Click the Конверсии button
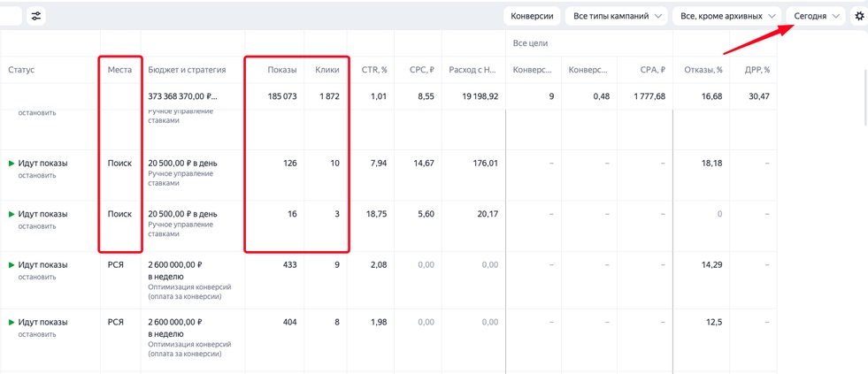This screenshot has width=868, height=374. point(532,16)
